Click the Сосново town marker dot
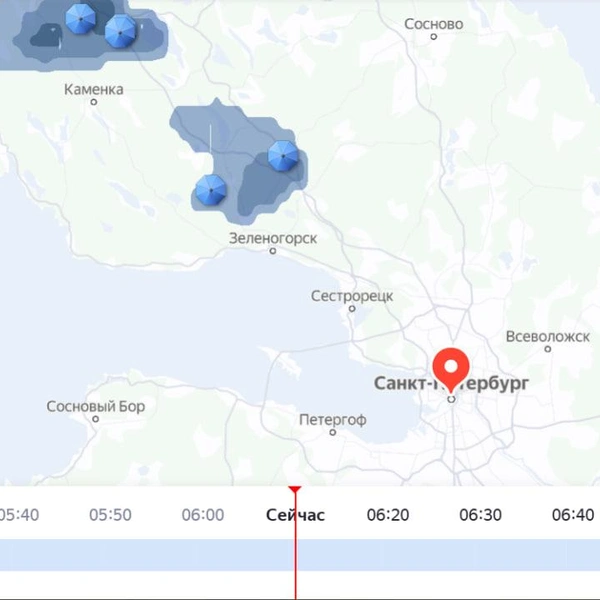 [x=434, y=37]
